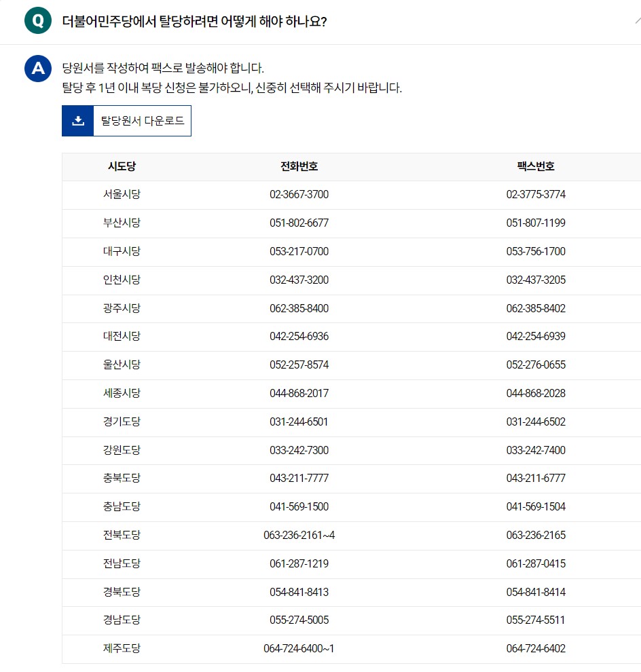Image resolution: width=641 pixels, height=672 pixels.
Task: Click the 탈당원서 다운로드 button label
Action: [143, 121]
